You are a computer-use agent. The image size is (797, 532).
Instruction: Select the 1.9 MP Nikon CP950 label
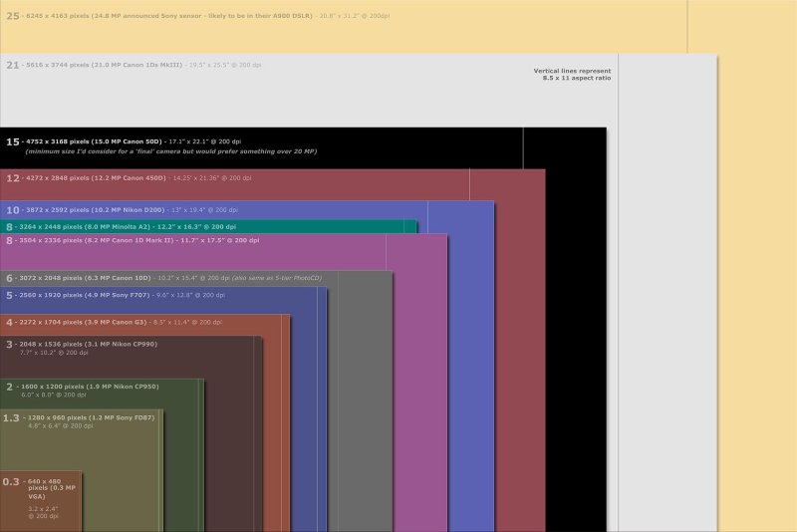click(83, 390)
